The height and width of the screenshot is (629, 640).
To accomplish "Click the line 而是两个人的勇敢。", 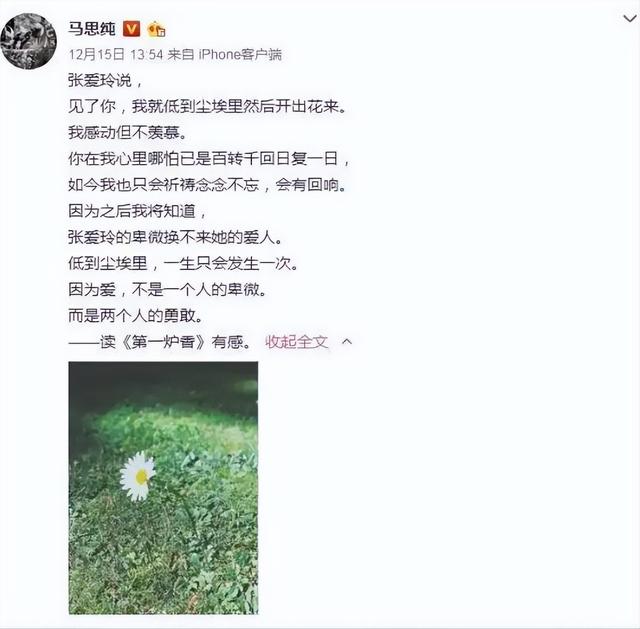I will (x=136, y=316).
